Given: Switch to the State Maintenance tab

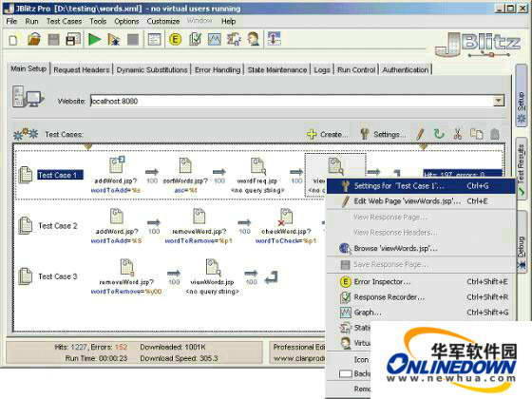Looking at the screenshot, I should [277, 70].
